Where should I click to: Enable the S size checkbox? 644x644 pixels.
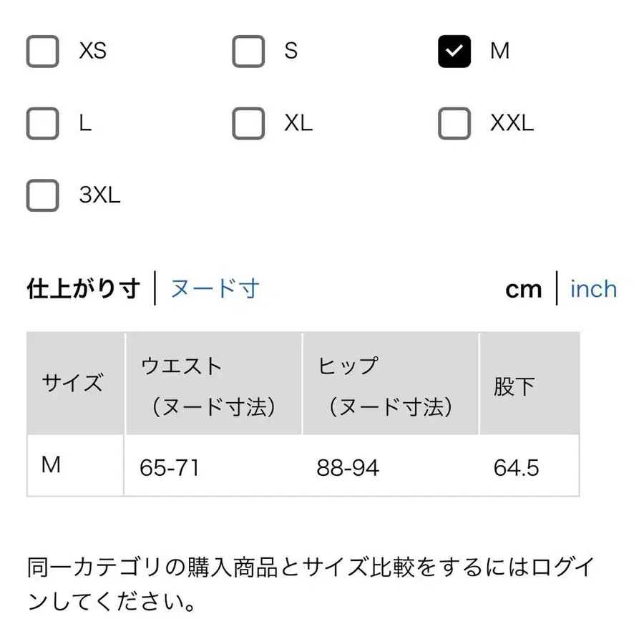248,51
